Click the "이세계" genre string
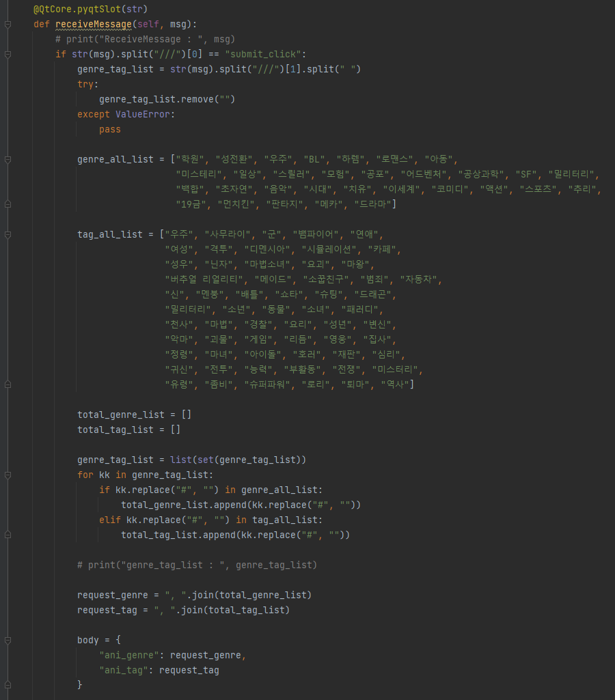Screen dimensions: 615x700 (402, 189)
